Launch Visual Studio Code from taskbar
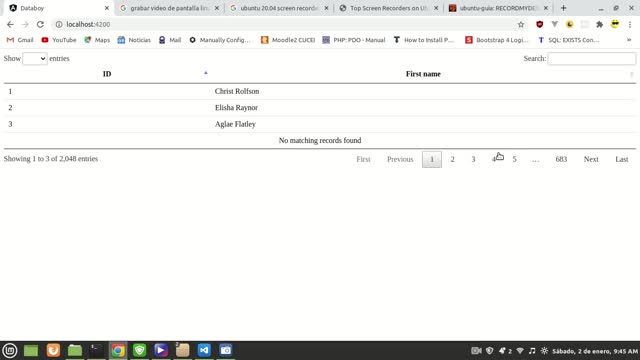The width and height of the screenshot is (640, 360). coord(204,350)
